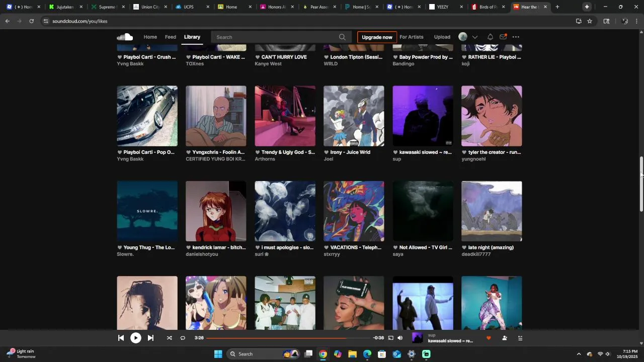The width and height of the screenshot is (644, 362).
Task: Open the three-dot more menu in header
Action: point(516,37)
